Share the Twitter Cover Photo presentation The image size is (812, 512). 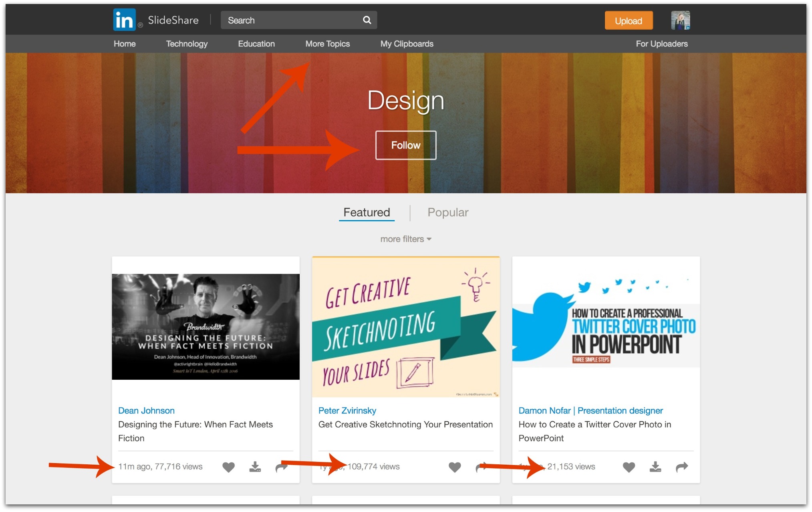tap(681, 467)
